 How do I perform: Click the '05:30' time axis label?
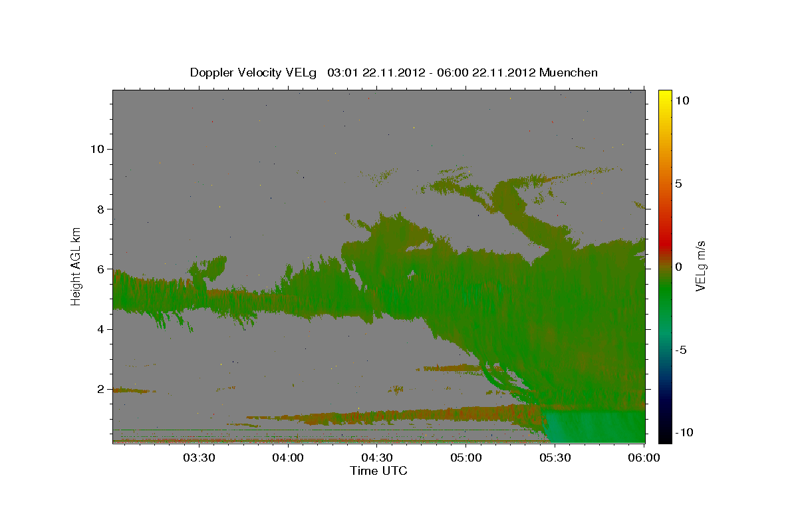point(555,458)
